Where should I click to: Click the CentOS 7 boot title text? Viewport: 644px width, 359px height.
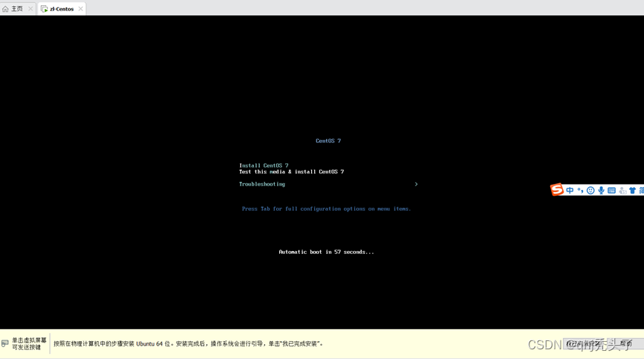(328, 141)
